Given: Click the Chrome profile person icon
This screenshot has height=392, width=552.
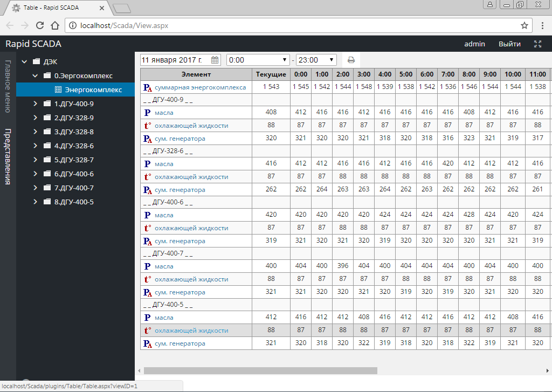Looking at the screenshot, I should [x=489, y=4].
